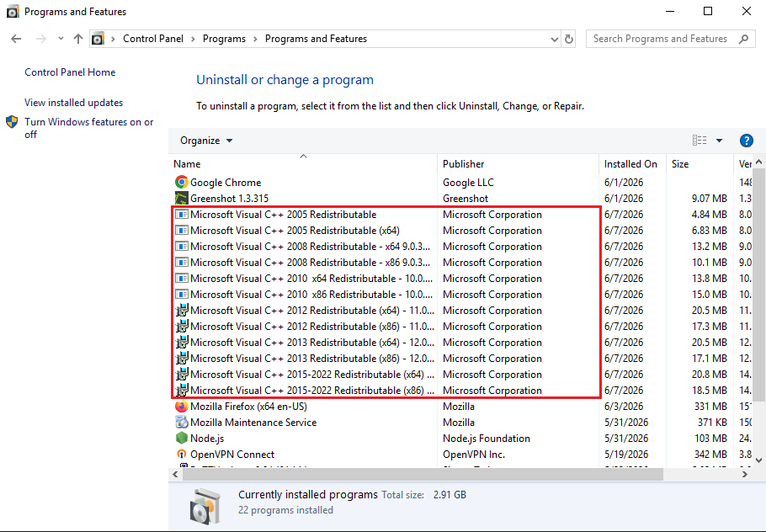Go up one level with Up arrow
Image resolution: width=766 pixels, height=532 pixels.
(x=78, y=39)
